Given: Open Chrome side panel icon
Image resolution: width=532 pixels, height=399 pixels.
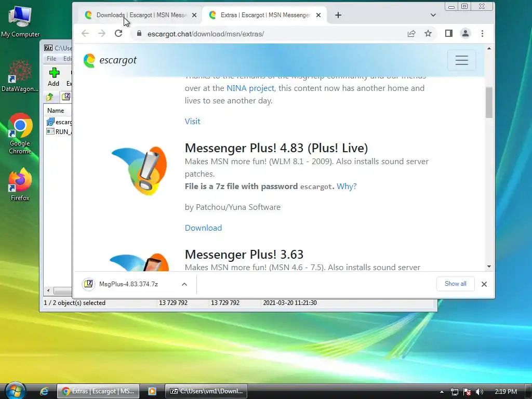Looking at the screenshot, I should tap(448, 33).
